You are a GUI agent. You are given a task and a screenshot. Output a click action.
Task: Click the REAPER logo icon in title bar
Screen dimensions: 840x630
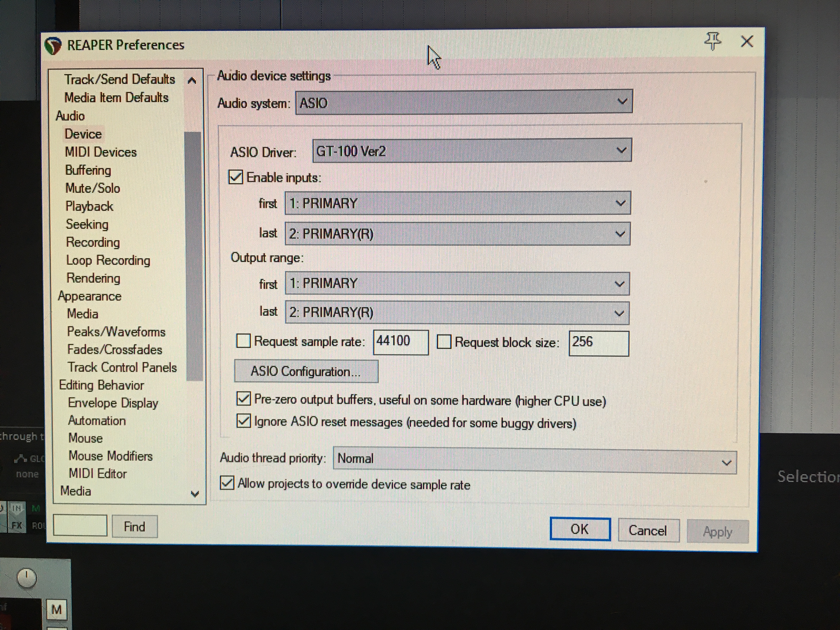(53, 46)
